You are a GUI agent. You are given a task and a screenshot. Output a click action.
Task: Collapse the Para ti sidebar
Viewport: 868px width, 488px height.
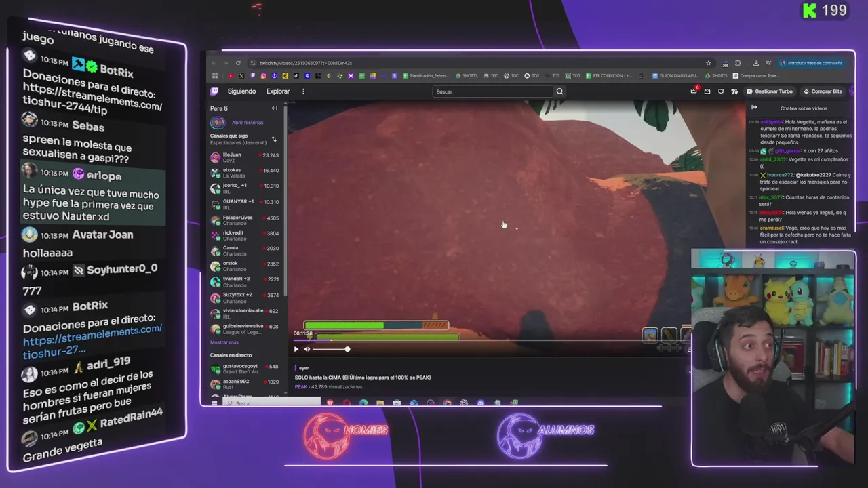click(275, 108)
